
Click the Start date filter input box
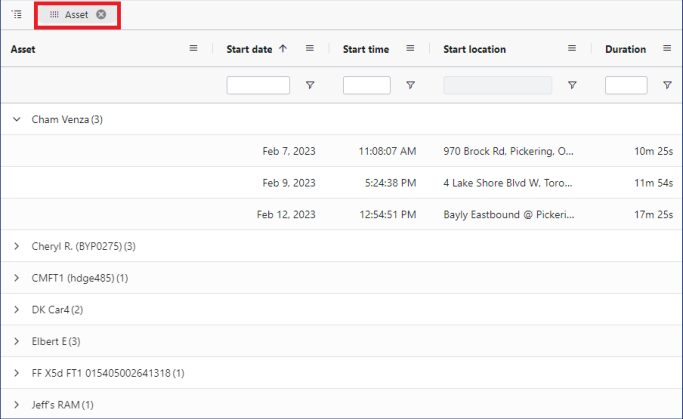pyautogui.click(x=258, y=86)
